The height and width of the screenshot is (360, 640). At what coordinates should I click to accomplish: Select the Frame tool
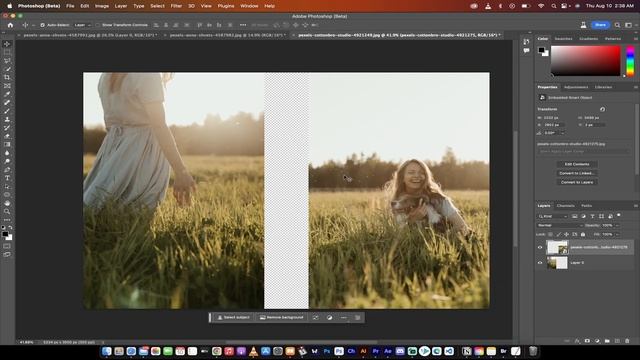7,86
